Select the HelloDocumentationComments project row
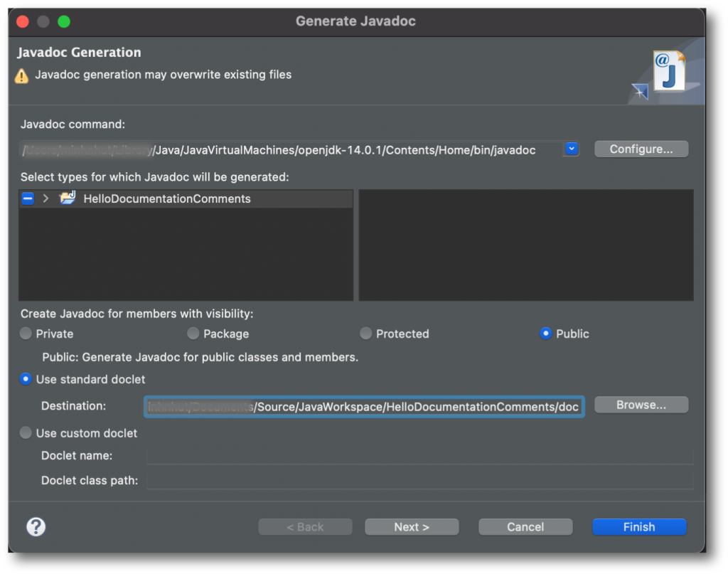The height and width of the screenshot is (574, 728). tap(186, 198)
